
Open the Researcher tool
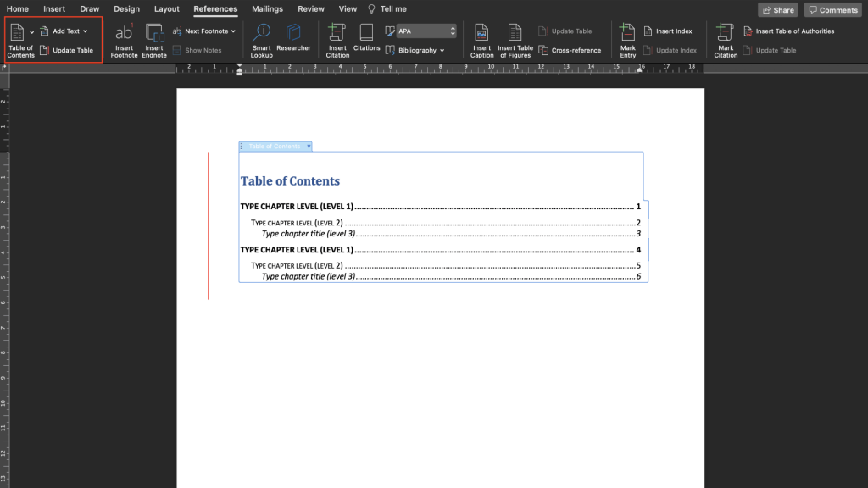pos(293,37)
